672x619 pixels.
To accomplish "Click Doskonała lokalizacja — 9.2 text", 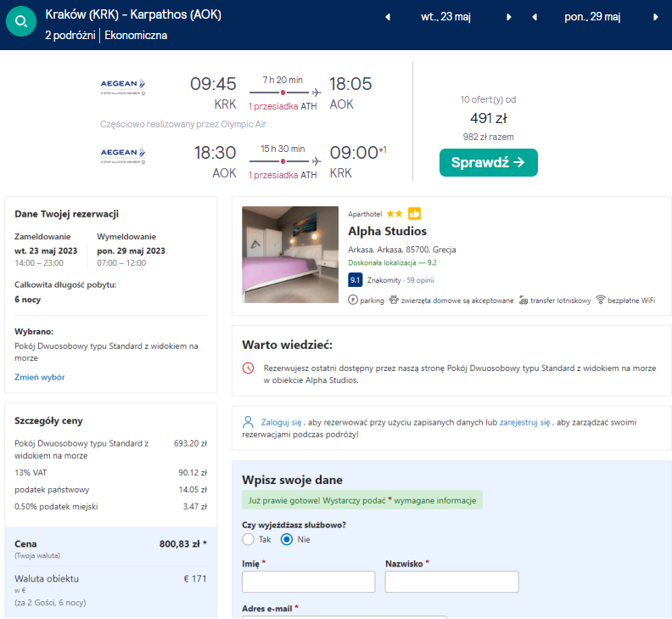I will point(392,263).
